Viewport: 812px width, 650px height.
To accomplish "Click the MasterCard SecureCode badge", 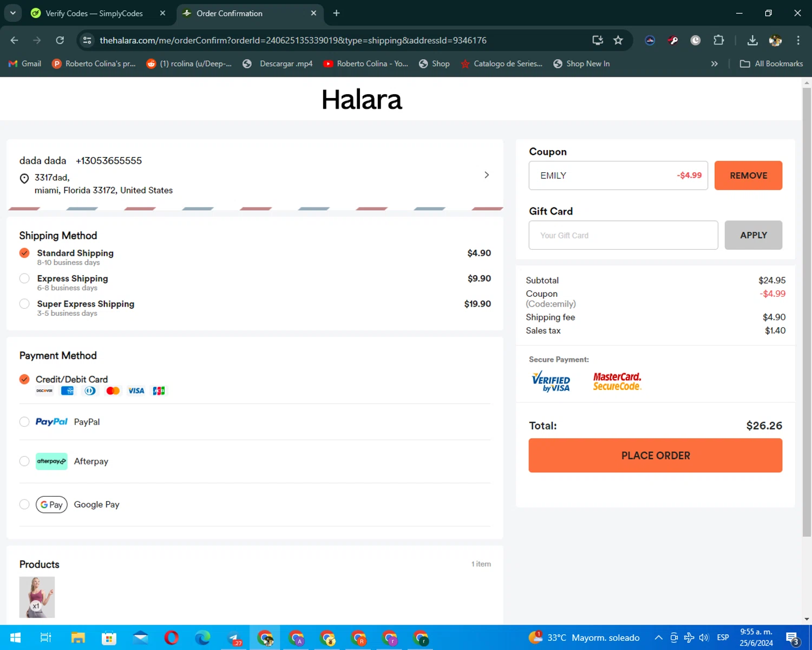I will coord(617,381).
